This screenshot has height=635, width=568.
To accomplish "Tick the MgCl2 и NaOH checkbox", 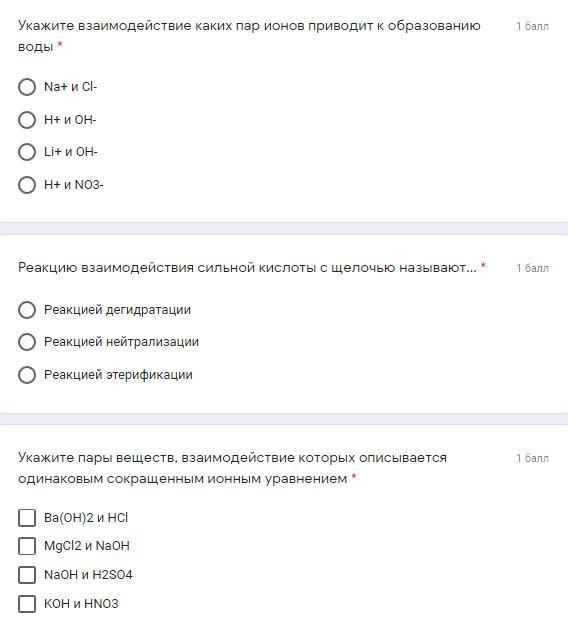I will [27, 546].
